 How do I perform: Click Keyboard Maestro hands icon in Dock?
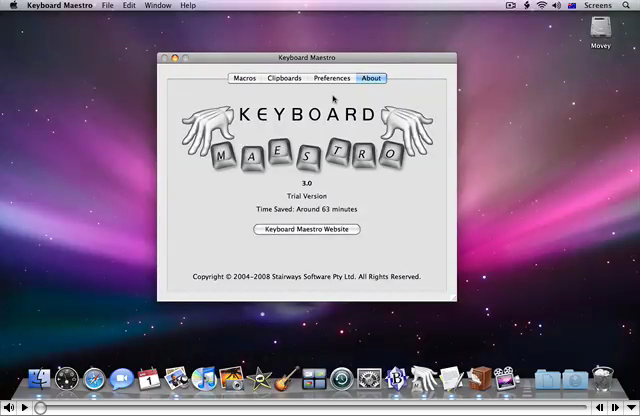424,378
